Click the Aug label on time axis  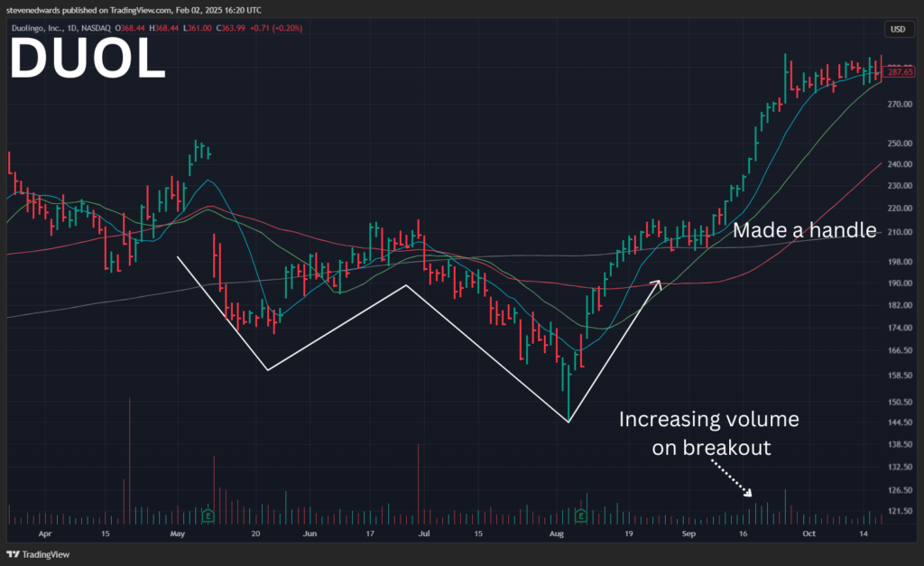pyautogui.click(x=556, y=534)
